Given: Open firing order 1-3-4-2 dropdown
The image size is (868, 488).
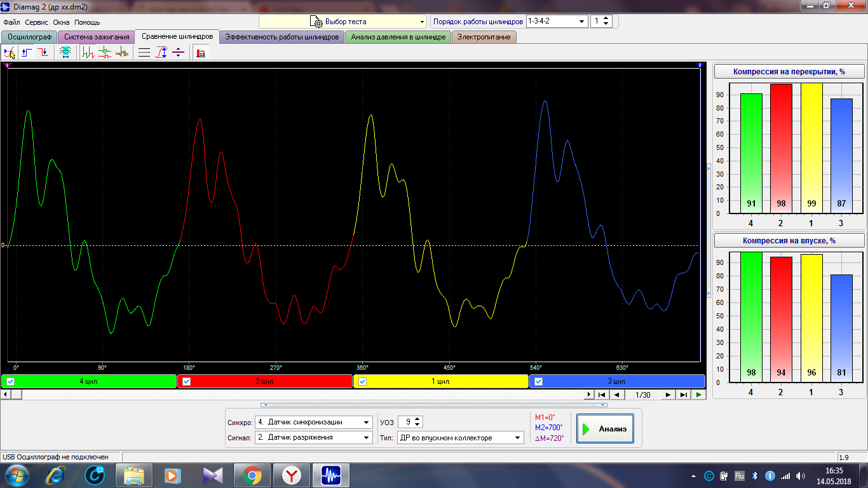Looking at the screenshot, I should [557, 21].
